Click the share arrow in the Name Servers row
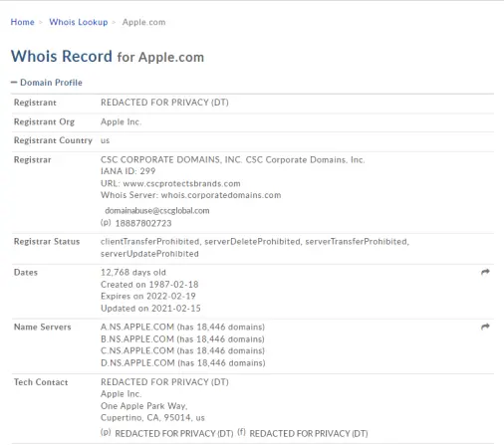The image size is (504, 445). [x=485, y=327]
